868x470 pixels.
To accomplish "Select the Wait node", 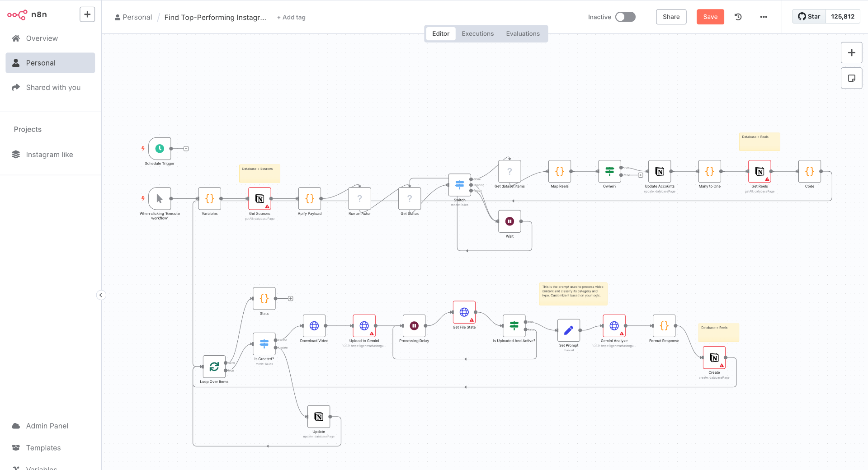I will [509, 221].
